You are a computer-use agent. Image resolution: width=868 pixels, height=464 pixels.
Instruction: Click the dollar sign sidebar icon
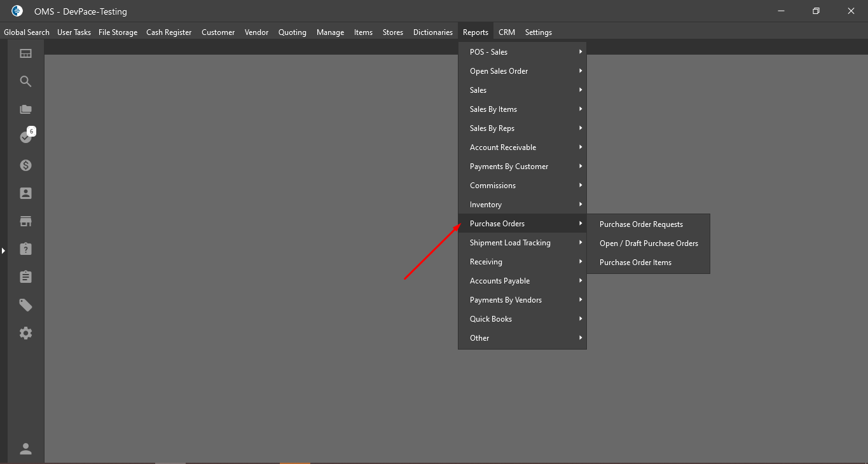click(x=25, y=165)
